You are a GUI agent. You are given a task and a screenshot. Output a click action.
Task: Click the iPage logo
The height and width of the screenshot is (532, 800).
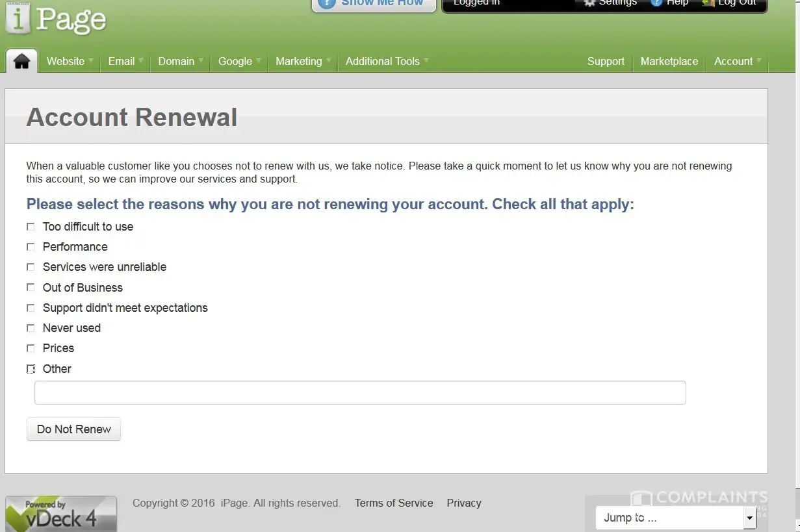(x=57, y=19)
